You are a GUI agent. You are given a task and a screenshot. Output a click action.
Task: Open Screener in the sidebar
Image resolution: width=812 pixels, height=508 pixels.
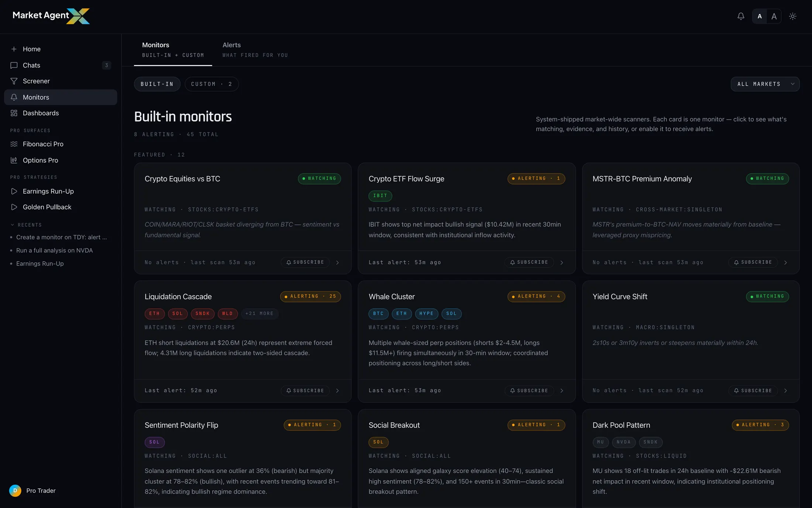coord(61,81)
